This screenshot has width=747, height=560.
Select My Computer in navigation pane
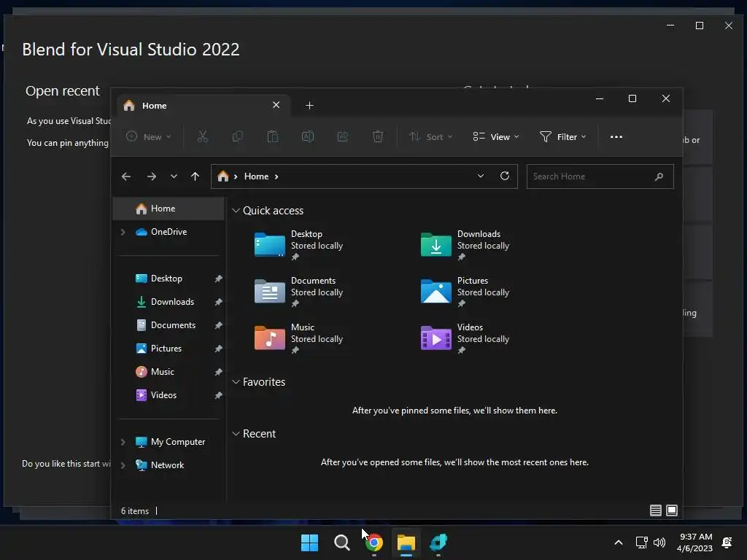click(169, 442)
